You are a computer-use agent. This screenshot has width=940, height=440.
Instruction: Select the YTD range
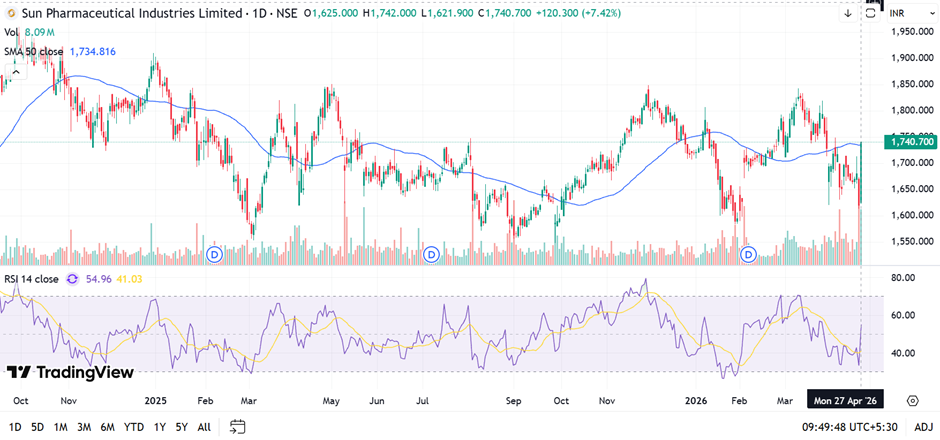(x=133, y=427)
